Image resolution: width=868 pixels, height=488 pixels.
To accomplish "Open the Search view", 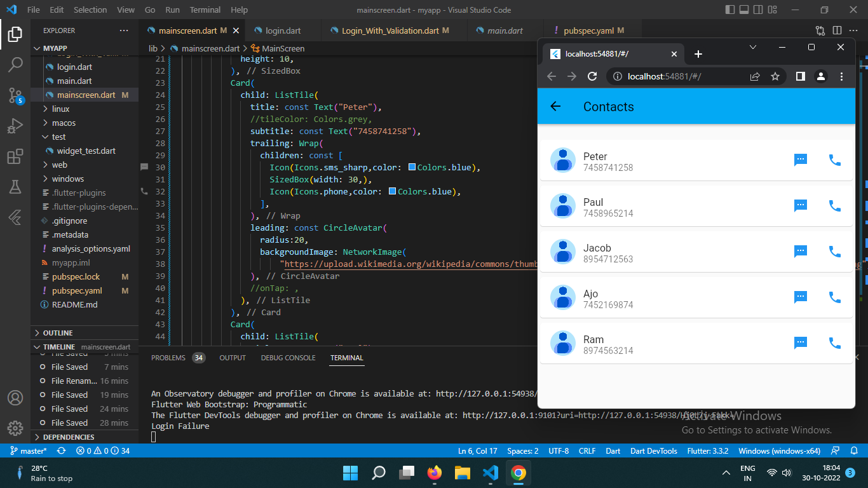I will coord(15,64).
